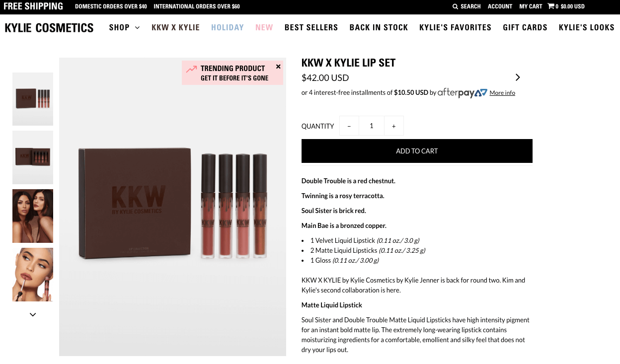Add the lip set to cart
This screenshot has height=364, width=620.
pyautogui.click(x=417, y=151)
